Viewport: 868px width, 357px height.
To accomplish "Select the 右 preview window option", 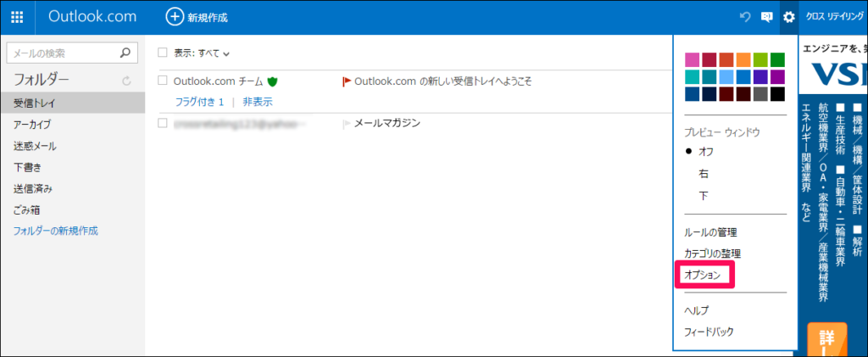I will (704, 174).
